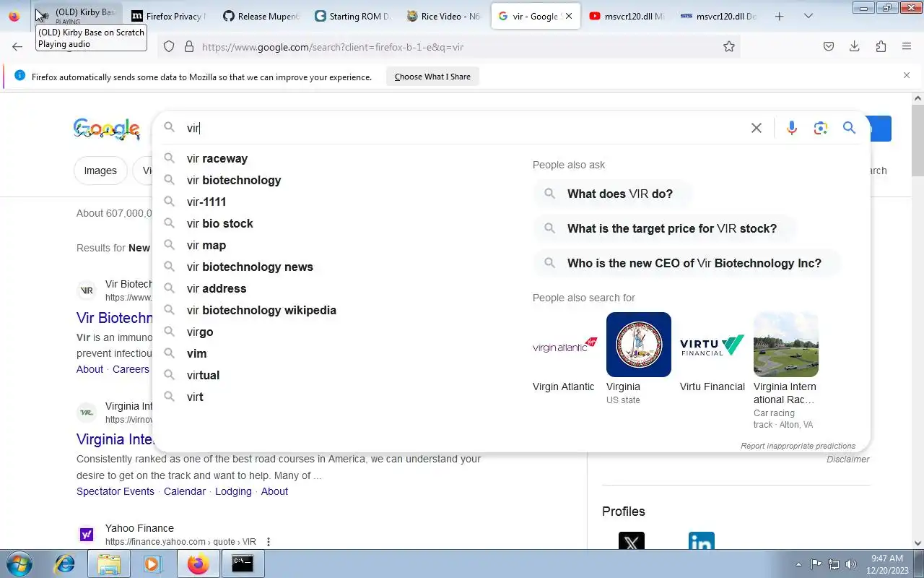Switch to Rice Video tab

point(444,16)
